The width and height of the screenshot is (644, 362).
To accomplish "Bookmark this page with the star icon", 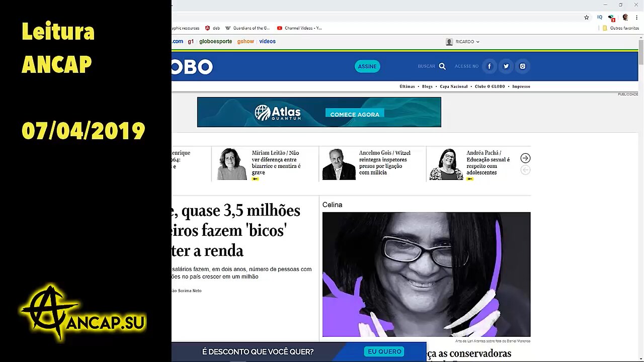I will [586, 17].
